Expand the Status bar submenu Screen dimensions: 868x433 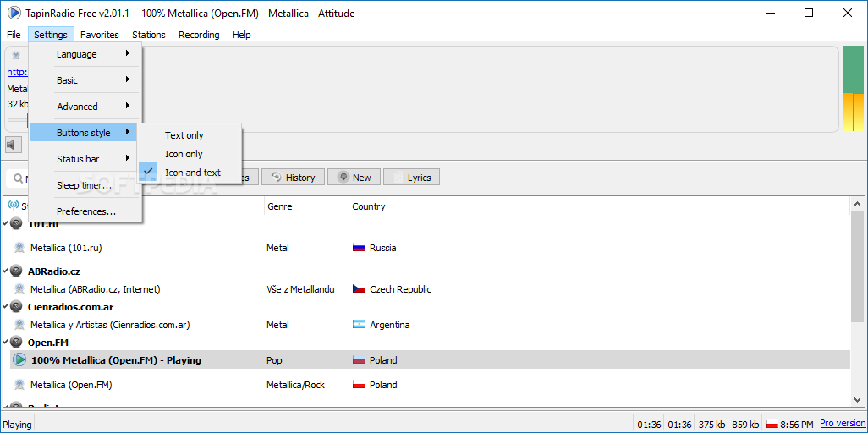tap(85, 159)
